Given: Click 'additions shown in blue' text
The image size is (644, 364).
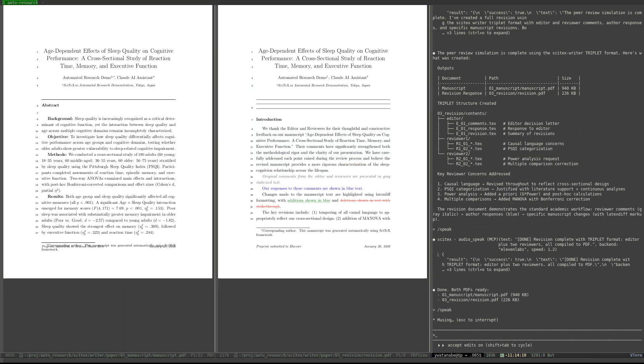Looking at the screenshot, I should (309, 200).
